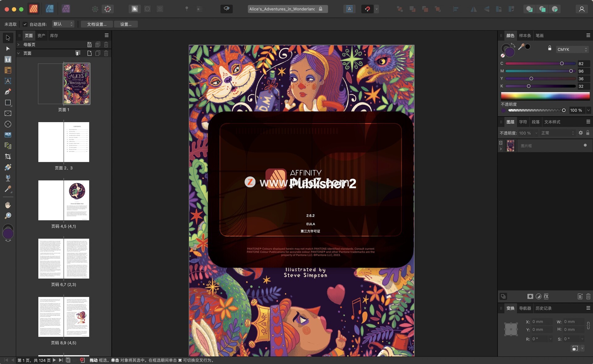Select the Rectangle shape tool

pos(8,102)
